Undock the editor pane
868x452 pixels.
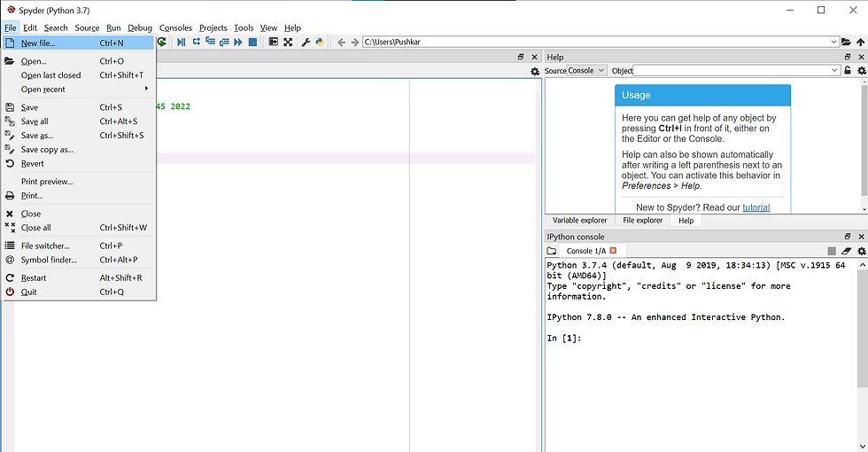click(x=521, y=57)
